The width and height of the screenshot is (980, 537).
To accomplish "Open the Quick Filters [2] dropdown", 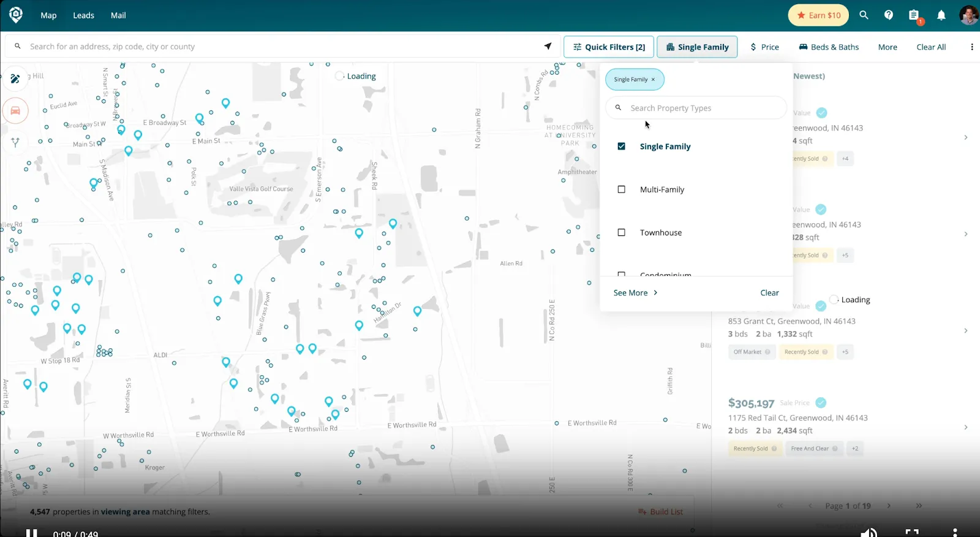I will 609,47.
